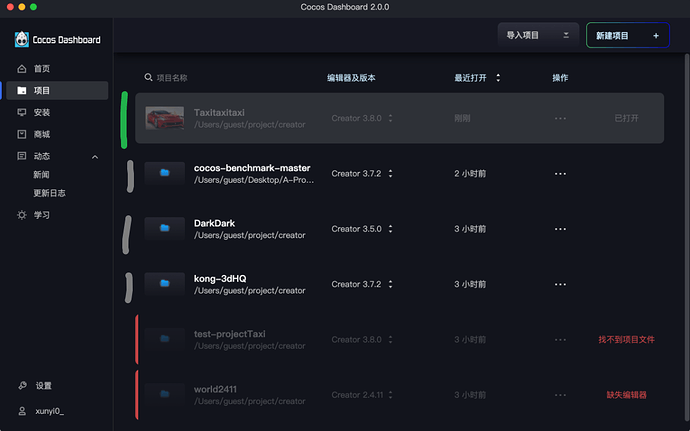
Task: Click the 编辑器及版本 column header
Action: coord(351,78)
